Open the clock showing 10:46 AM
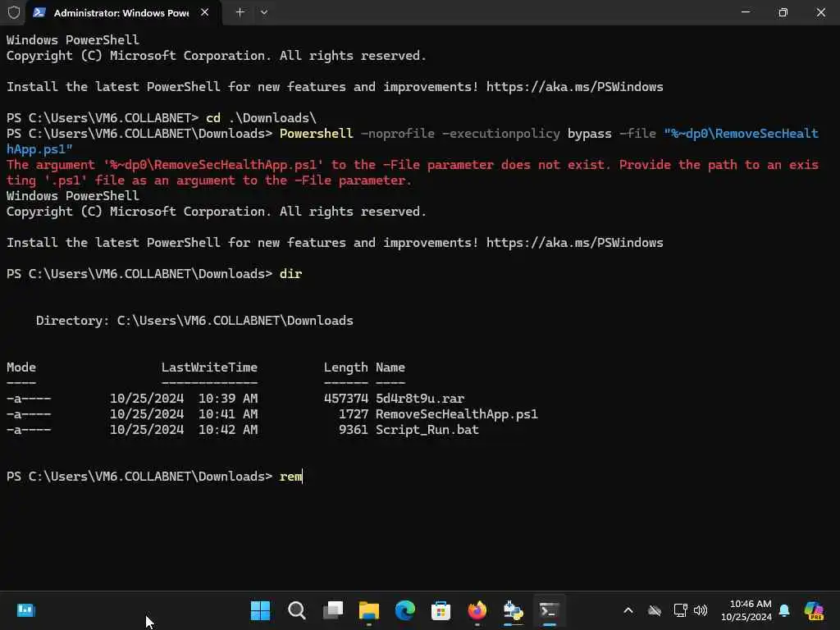The width and height of the screenshot is (840, 630). (746, 610)
